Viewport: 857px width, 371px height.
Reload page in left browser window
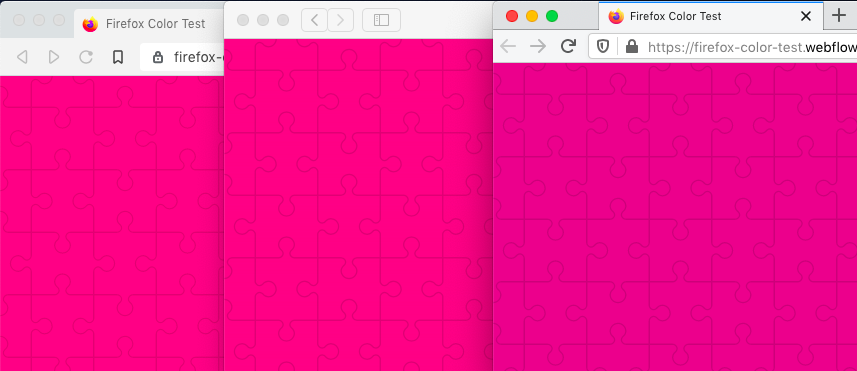(86, 57)
